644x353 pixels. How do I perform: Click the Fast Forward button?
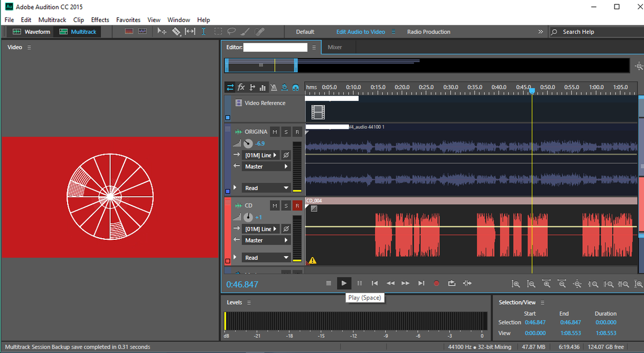tap(406, 283)
